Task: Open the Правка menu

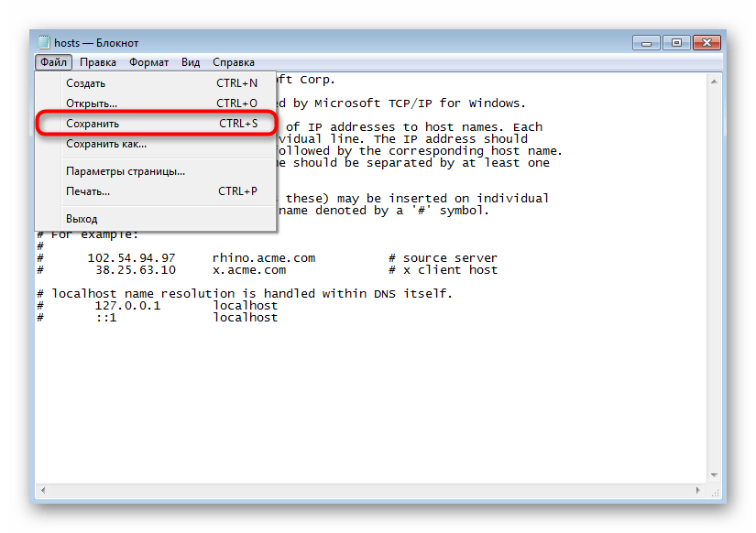Action: 98,62
